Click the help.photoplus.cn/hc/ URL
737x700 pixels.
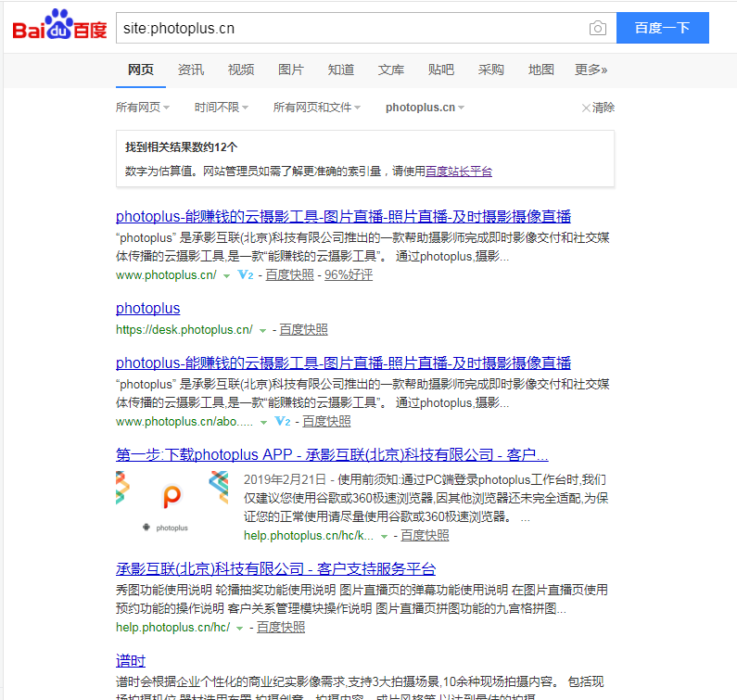(173, 627)
